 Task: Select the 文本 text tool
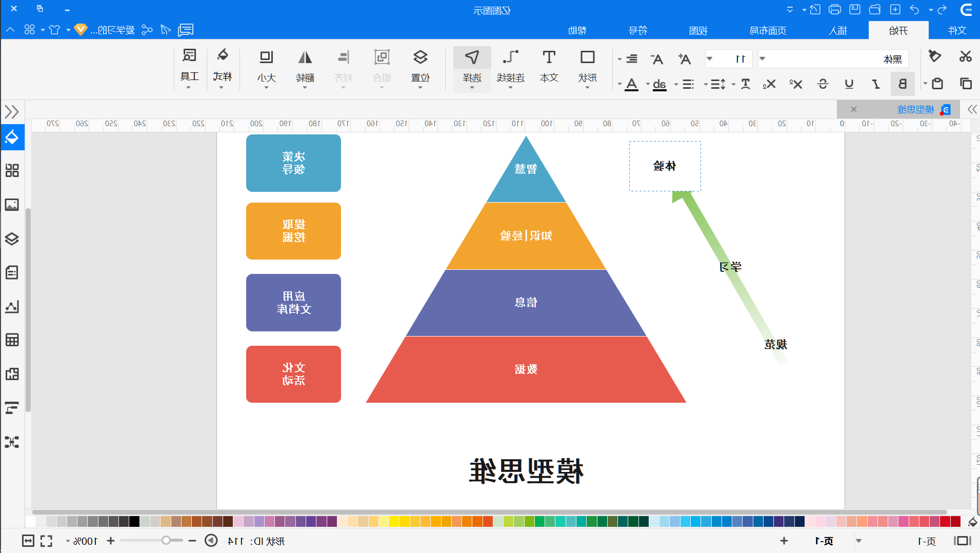(549, 67)
